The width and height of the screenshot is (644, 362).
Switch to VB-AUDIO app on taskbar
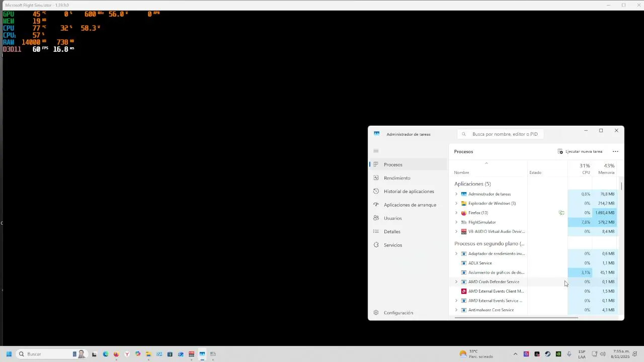click(x=192, y=354)
